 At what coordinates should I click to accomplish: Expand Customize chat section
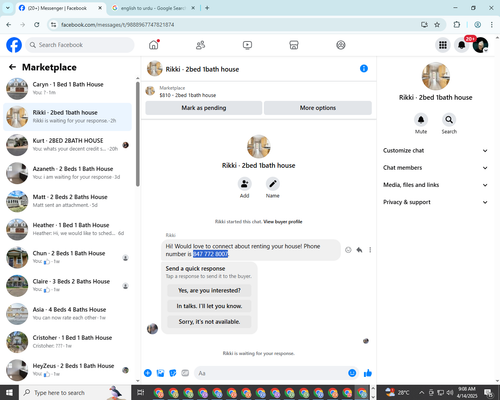pos(435,151)
